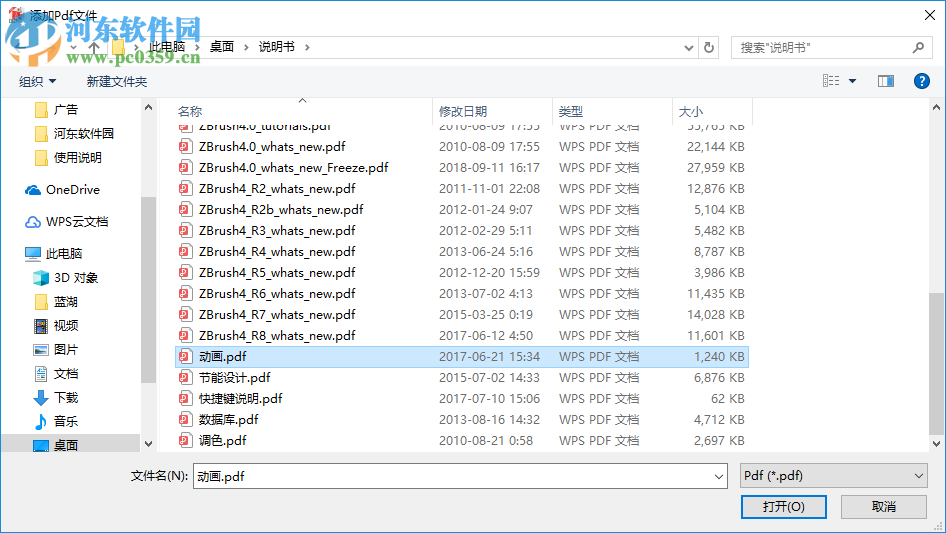Expand the chevron after 桌面 in the path

pyautogui.click(x=246, y=47)
